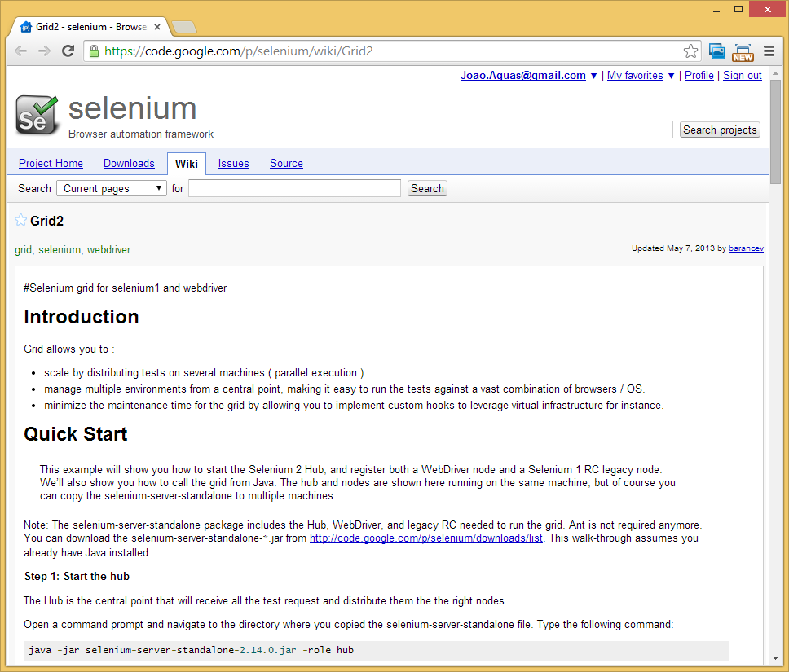The height and width of the screenshot is (672, 789).
Task: Follow the selenium downloads/list hyperlink
Action: (x=425, y=538)
